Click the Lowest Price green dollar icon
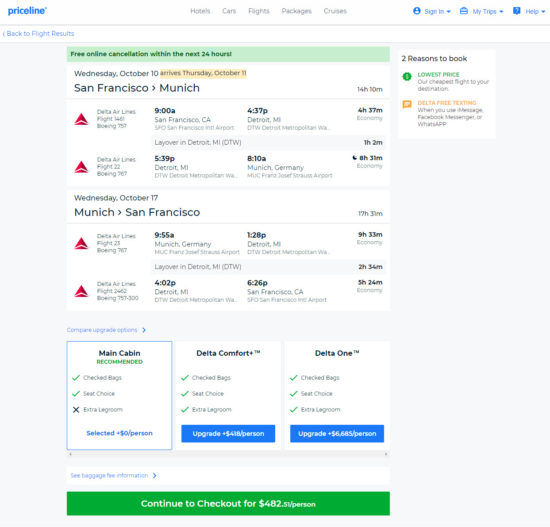Viewport: 550px width, 527px height. 407,76
